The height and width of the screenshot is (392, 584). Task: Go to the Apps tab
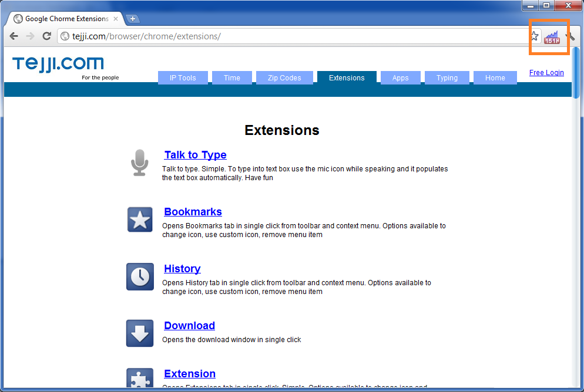pos(400,77)
